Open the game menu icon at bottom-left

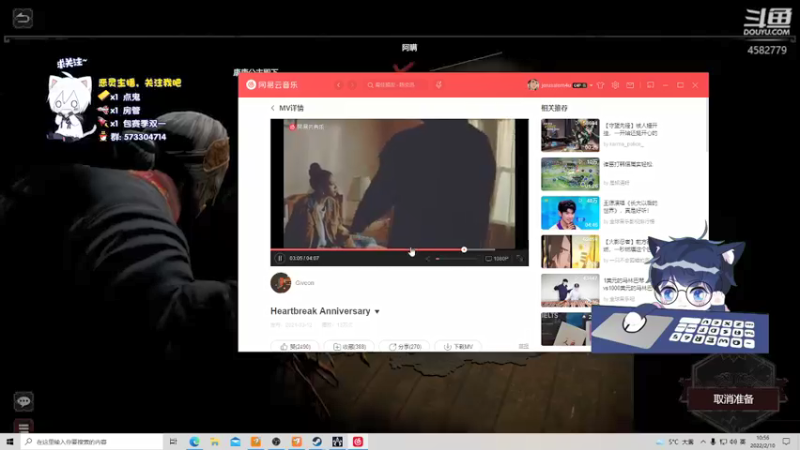pyautogui.click(x=23, y=427)
